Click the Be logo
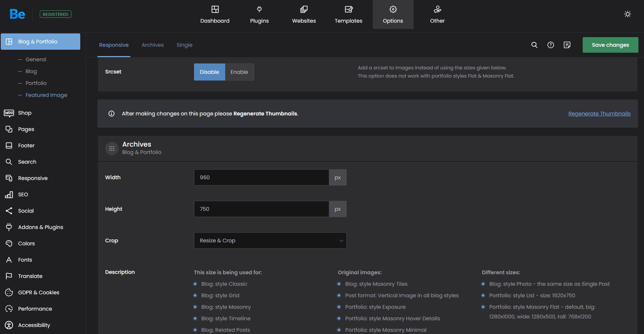 pos(17,14)
